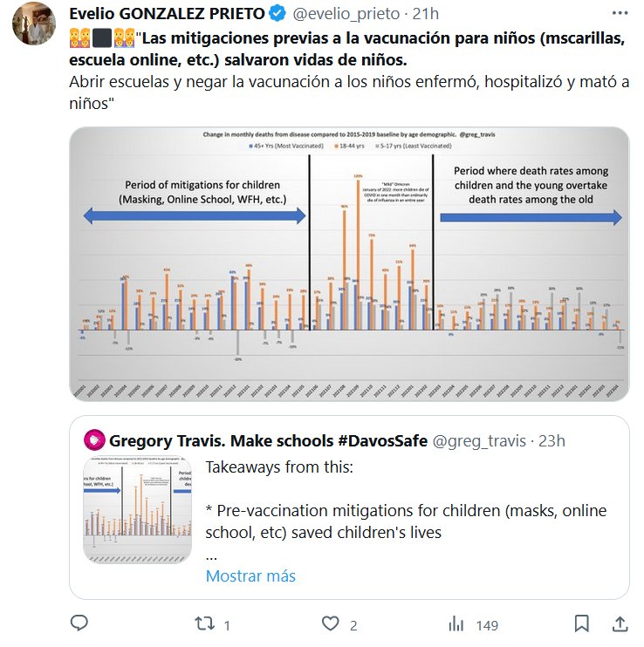Click the reply speech bubble icon
The image size is (644, 647).
(79, 624)
